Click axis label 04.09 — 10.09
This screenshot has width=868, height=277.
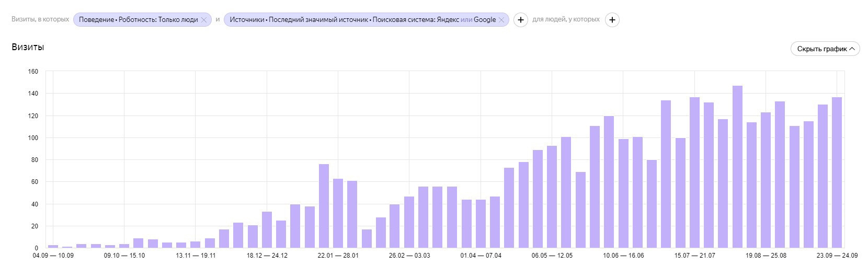[53, 256]
